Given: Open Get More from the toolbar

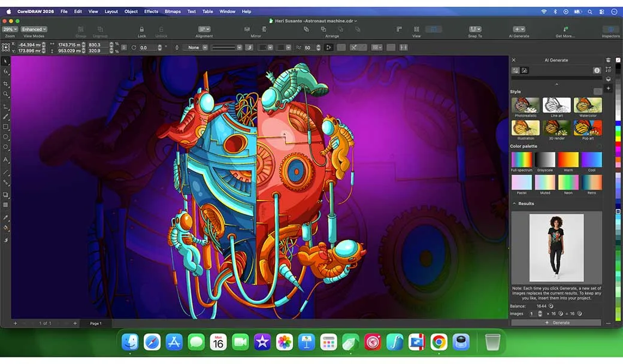Looking at the screenshot, I should click(566, 29).
